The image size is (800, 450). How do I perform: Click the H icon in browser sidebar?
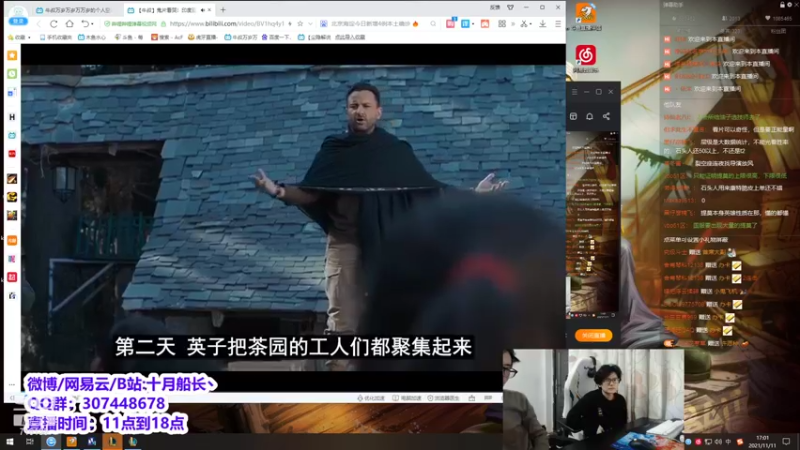[12, 117]
